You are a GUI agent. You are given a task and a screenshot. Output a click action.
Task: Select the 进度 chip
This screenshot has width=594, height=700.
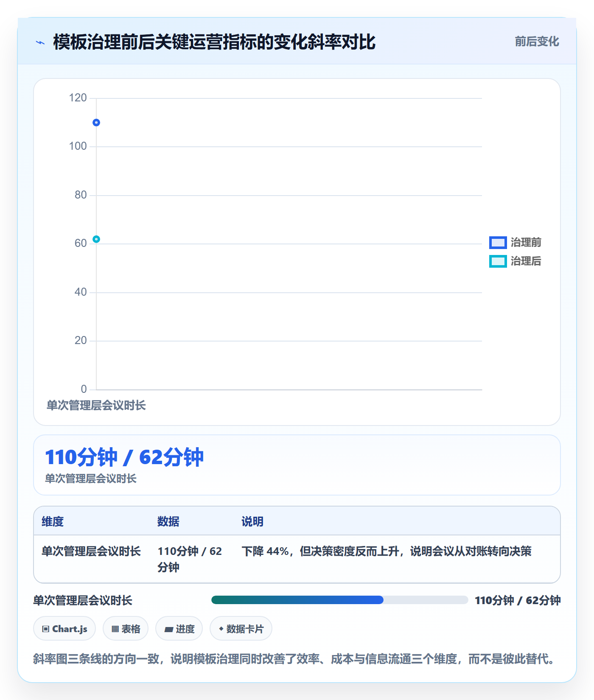click(179, 629)
